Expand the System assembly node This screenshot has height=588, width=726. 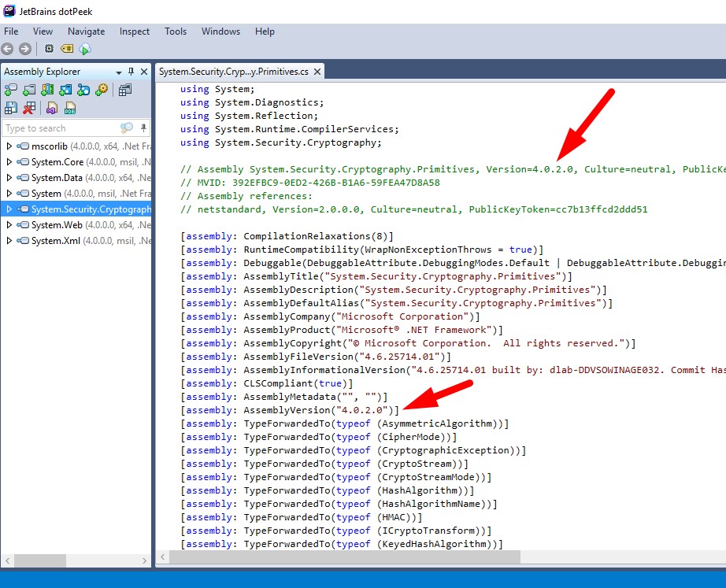click(9, 194)
